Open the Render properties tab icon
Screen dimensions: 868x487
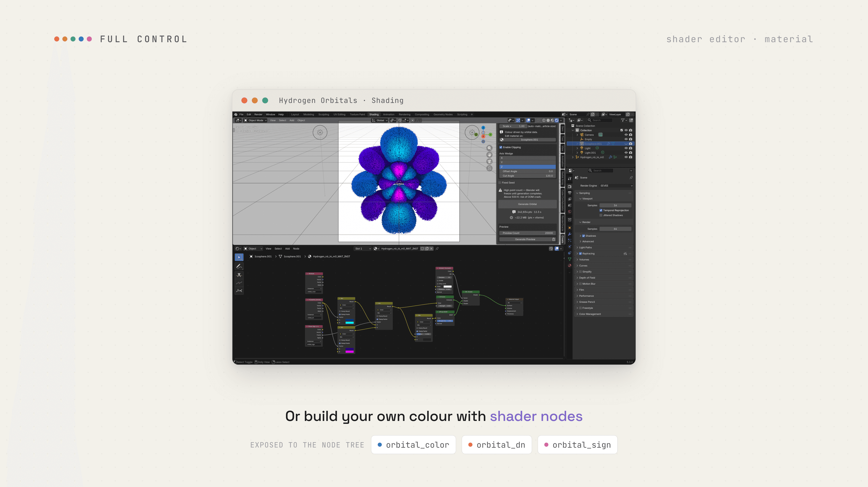click(570, 186)
